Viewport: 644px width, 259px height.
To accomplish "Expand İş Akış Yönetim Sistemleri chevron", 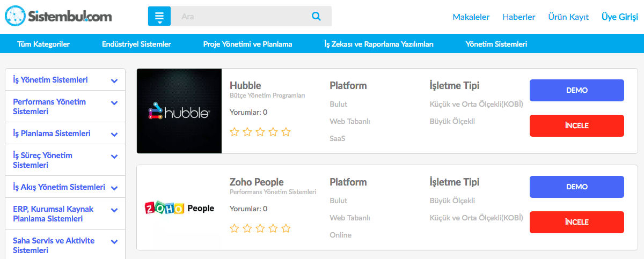I will click(x=114, y=188).
